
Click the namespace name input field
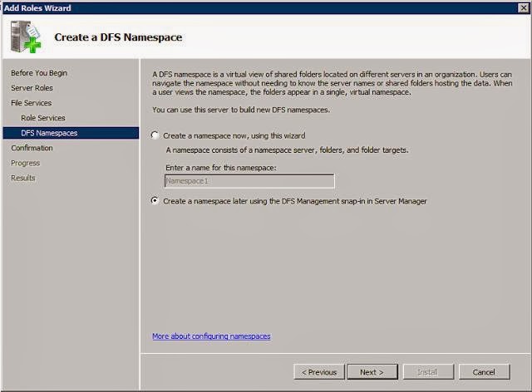click(x=249, y=181)
